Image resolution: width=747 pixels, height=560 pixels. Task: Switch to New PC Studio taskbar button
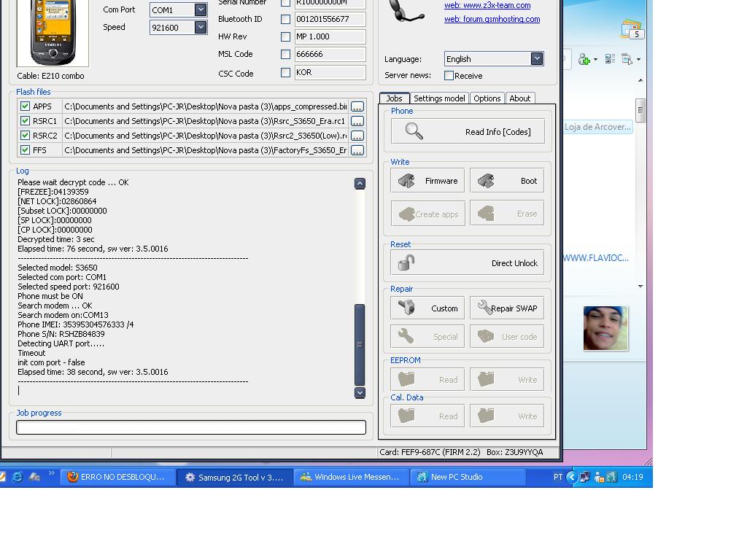467,477
